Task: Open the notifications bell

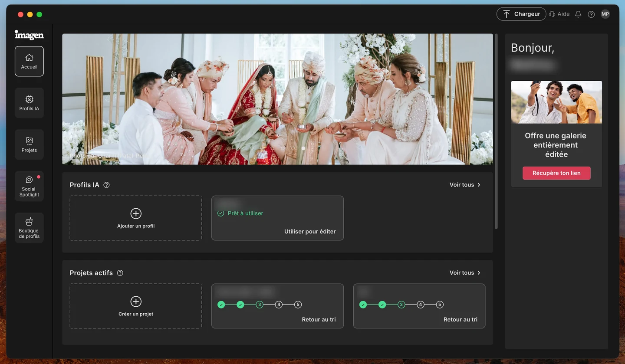Action: point(578,14)
